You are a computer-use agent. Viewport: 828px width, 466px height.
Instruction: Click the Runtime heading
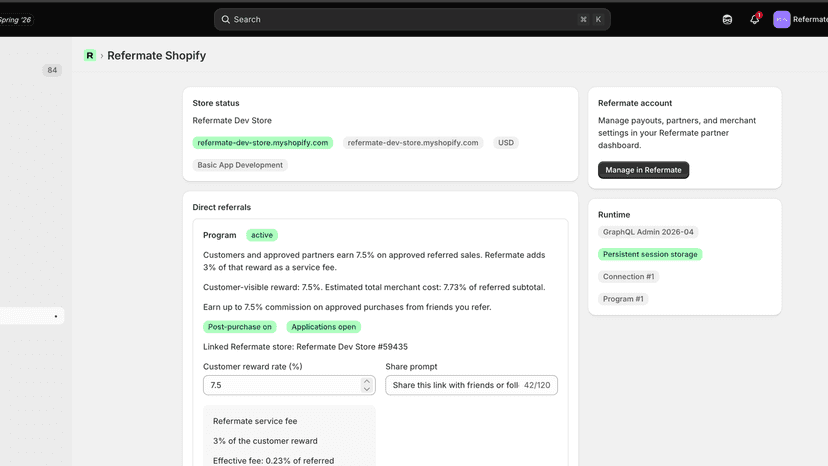614,215
